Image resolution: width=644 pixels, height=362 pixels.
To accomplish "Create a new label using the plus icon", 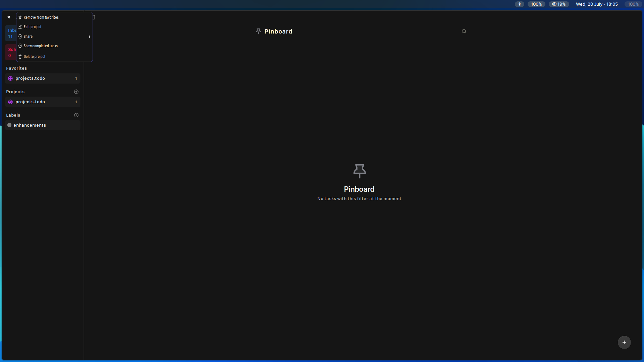I will tap(76, 115).
